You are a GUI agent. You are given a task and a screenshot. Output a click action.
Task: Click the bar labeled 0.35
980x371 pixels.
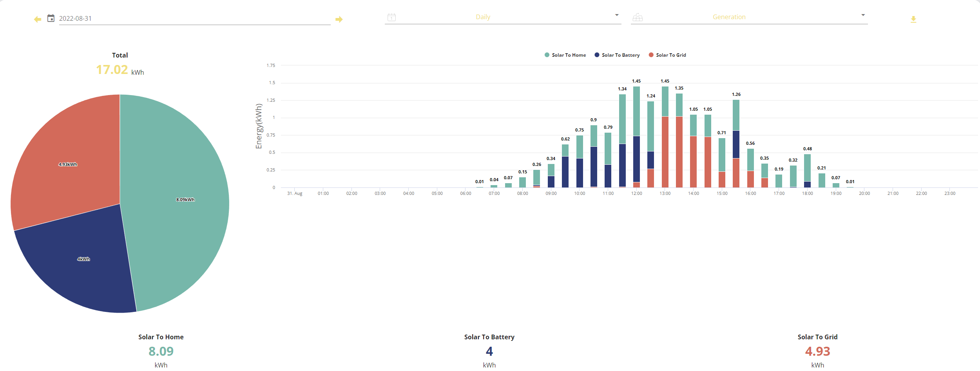(x=764, y=175)
